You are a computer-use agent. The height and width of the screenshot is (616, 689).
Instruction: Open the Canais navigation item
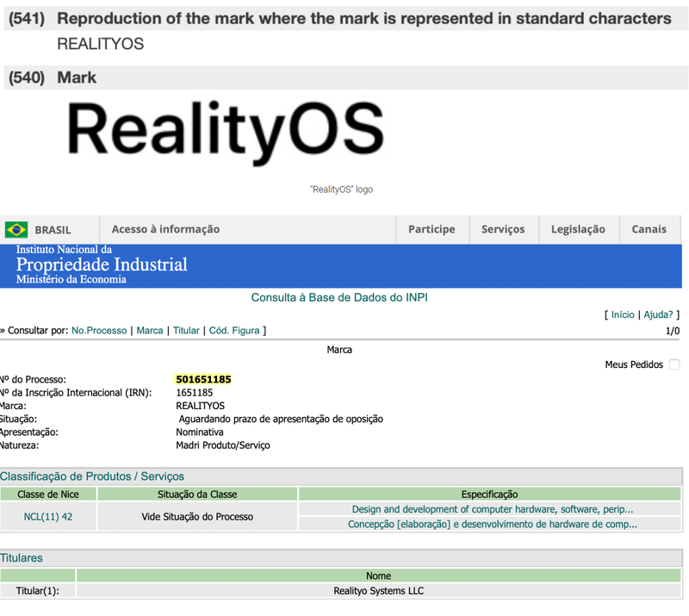pos(649,229)
